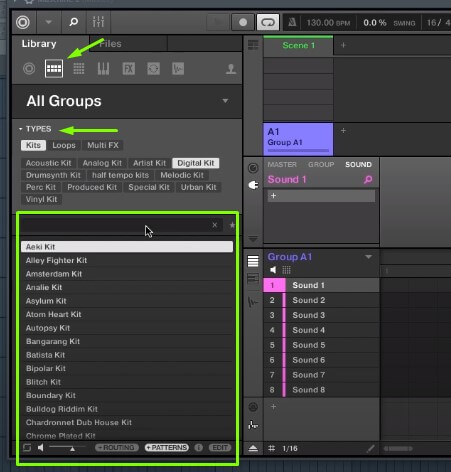Select Sound 1 slot in the group
This screenshot has width=451, height=472.
(321, 285)
